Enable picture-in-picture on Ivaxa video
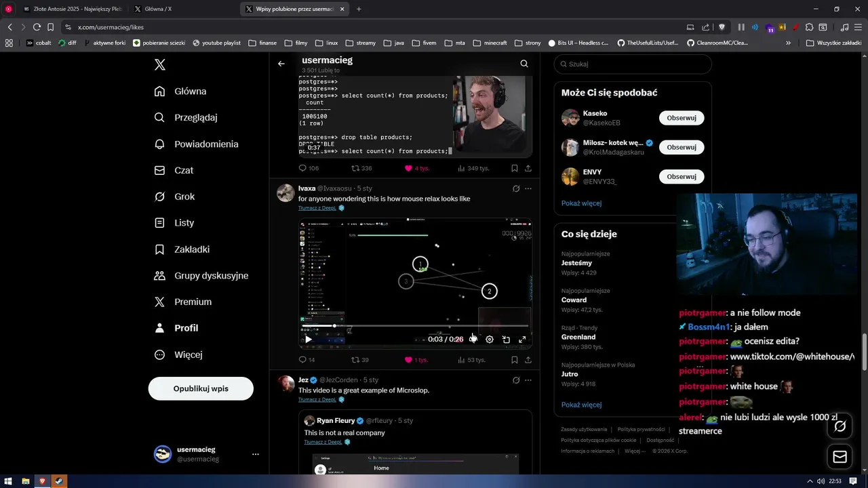This screenshot has width=868, height=488. click(506, 340)
